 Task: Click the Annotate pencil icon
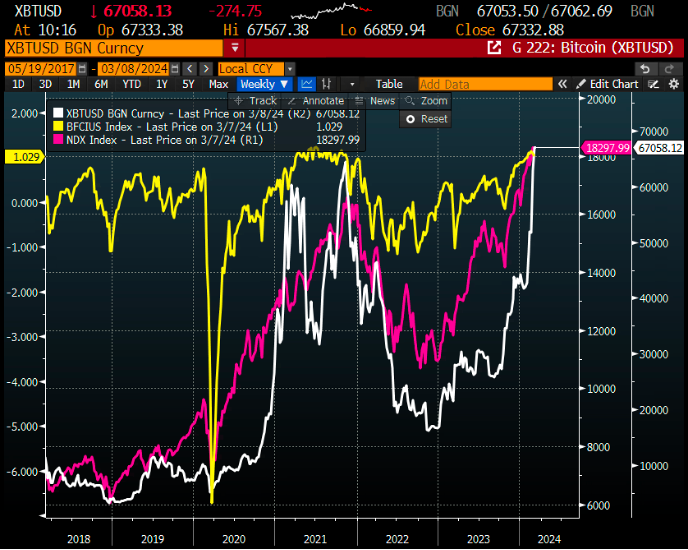coord(291,101)
